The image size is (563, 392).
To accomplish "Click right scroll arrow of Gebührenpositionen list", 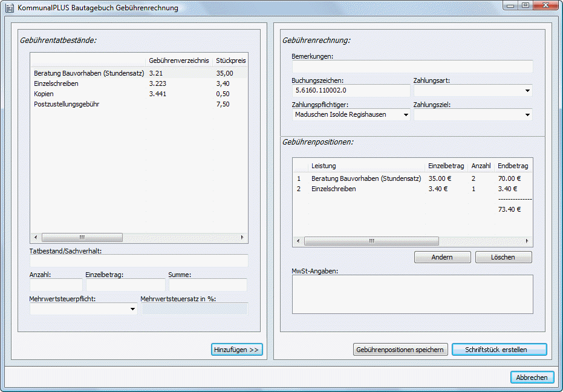I will pyautogui.click(x=527, y=241).
